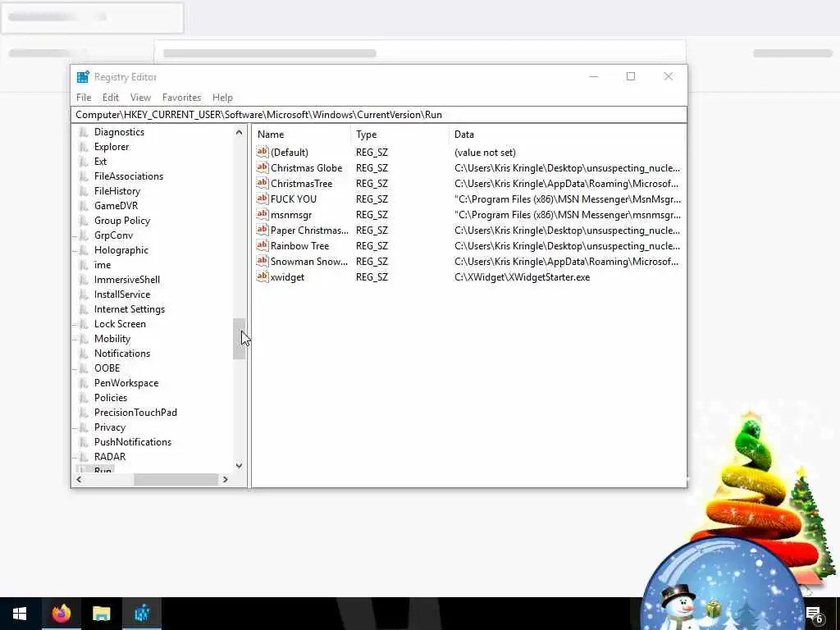Click the string icon of ChristmasTree value
The width and height of the screenshot is (840, 630).
point(262,183)
